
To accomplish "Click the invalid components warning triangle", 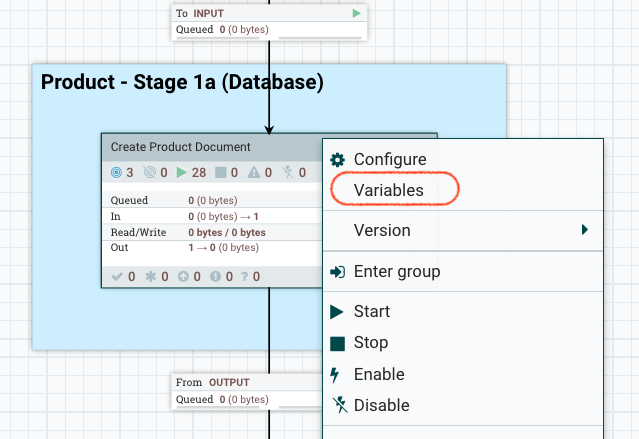I will click(x=254, y=172).
